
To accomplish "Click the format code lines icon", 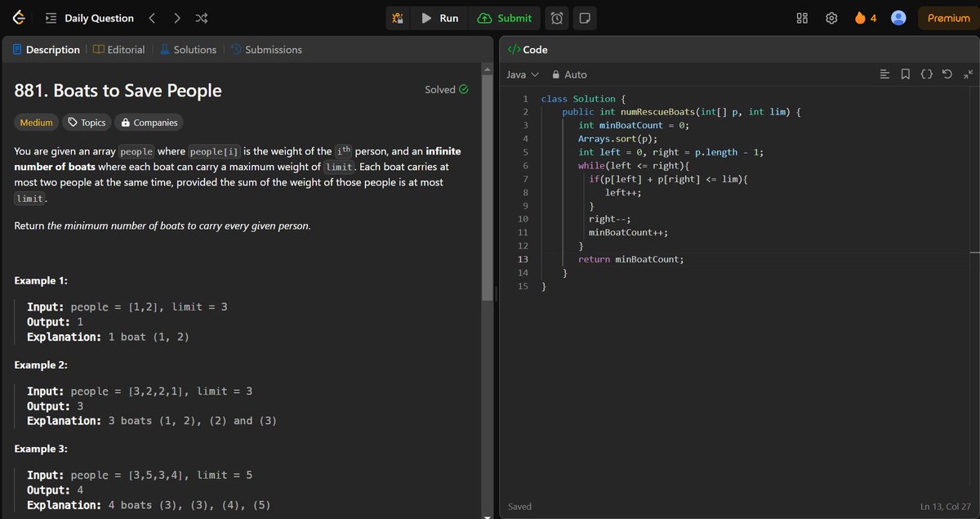I will (884, 74).
